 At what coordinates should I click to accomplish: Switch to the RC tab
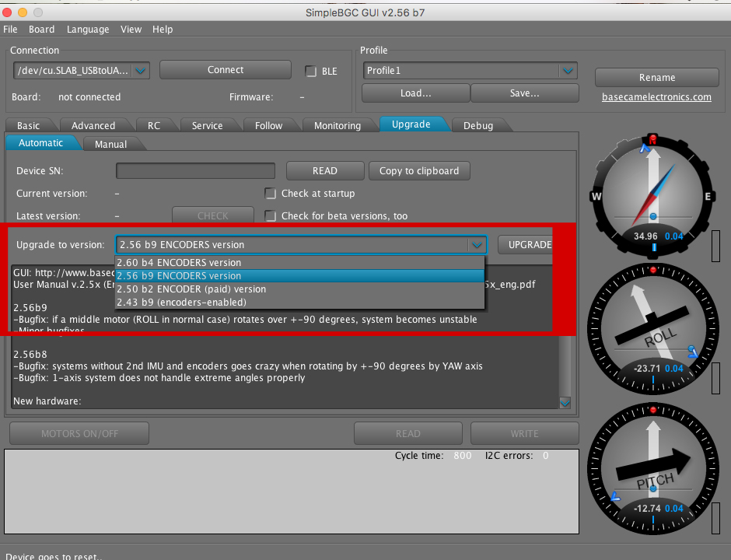coord(154,125)
